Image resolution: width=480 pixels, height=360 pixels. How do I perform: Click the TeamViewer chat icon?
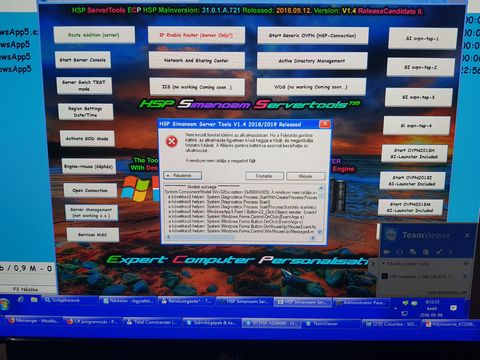tap(413, 252)
